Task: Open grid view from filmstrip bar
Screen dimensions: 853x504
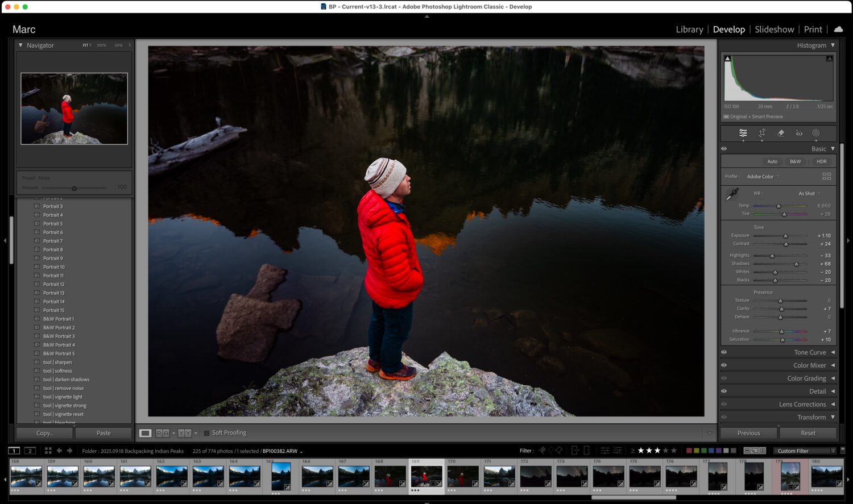Action: point(48,451)
